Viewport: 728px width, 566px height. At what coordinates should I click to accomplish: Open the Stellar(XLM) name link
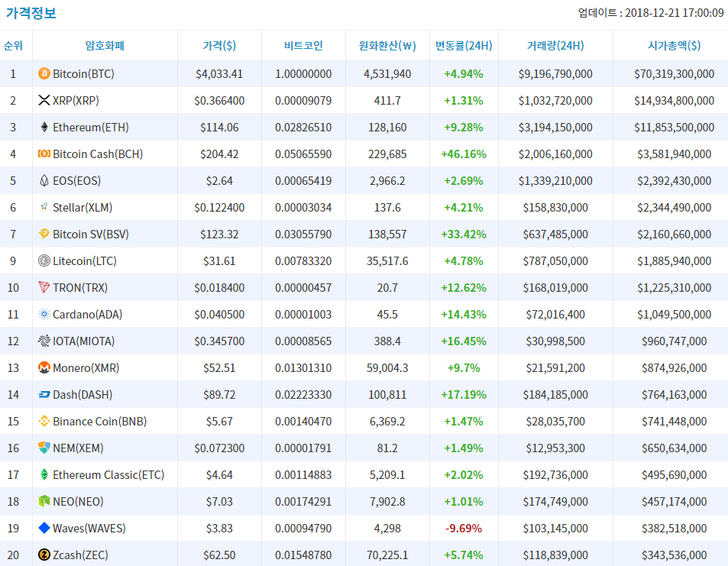83,208
